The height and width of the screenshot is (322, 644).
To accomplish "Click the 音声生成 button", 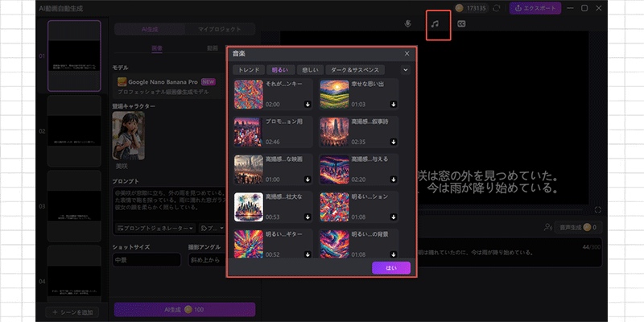I will coord(578,227).
